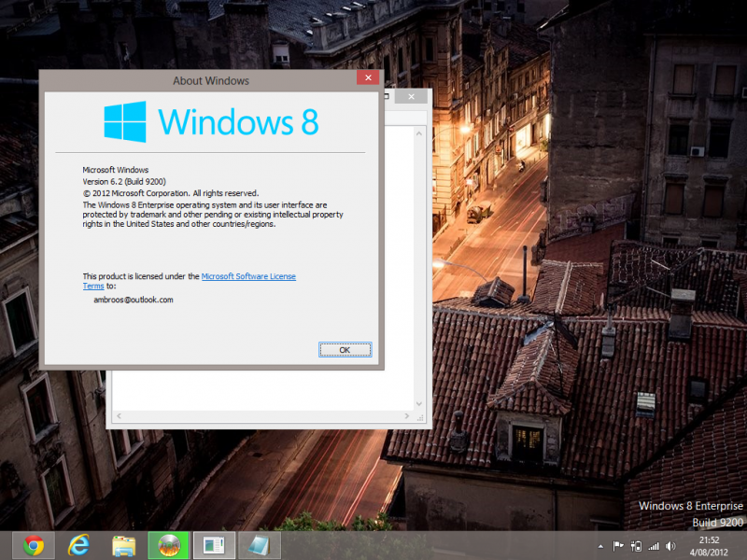Click OK in About Windows dialog
This screenshot has height=560, width=747.
point(345,349)
